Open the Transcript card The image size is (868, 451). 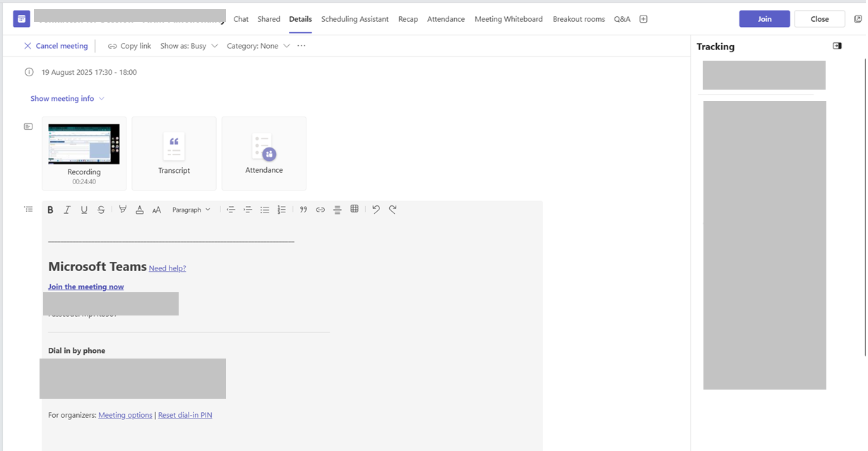click(174, 153)
